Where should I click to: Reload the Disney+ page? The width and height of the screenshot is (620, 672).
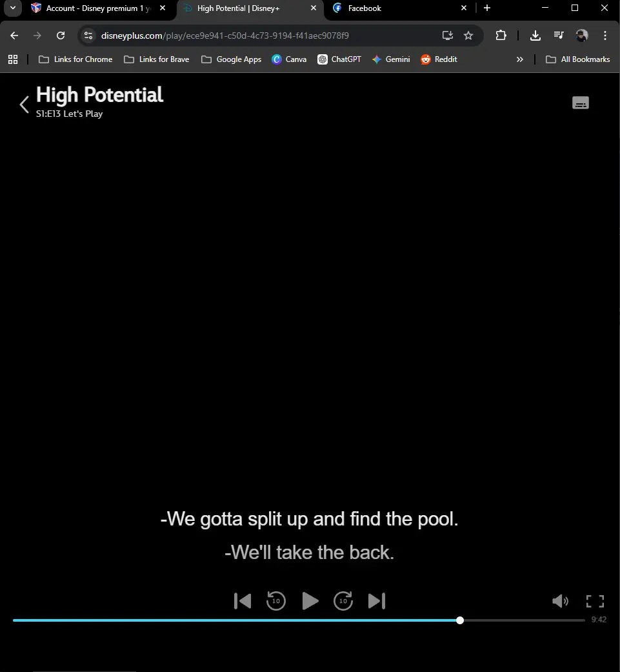tap(61, 36)
